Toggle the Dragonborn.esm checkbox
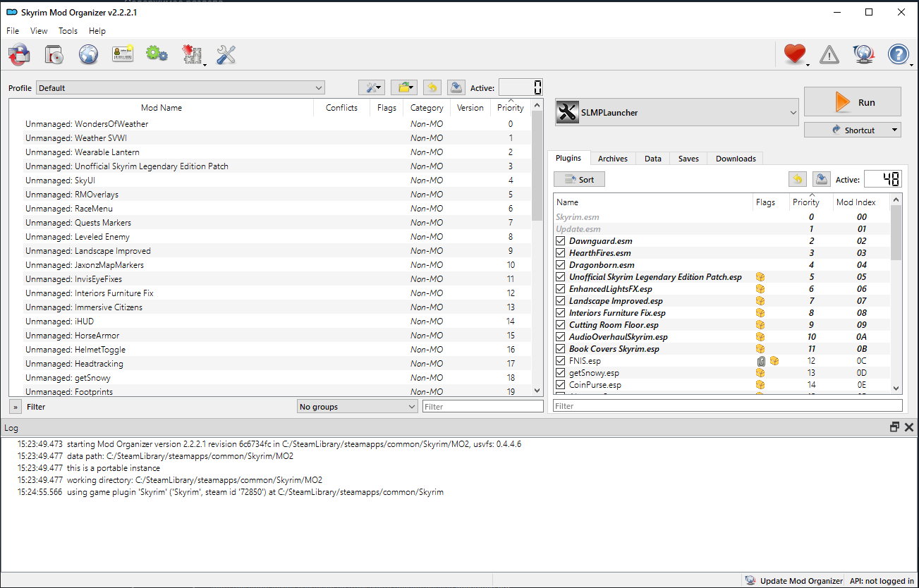 [561, 265]
